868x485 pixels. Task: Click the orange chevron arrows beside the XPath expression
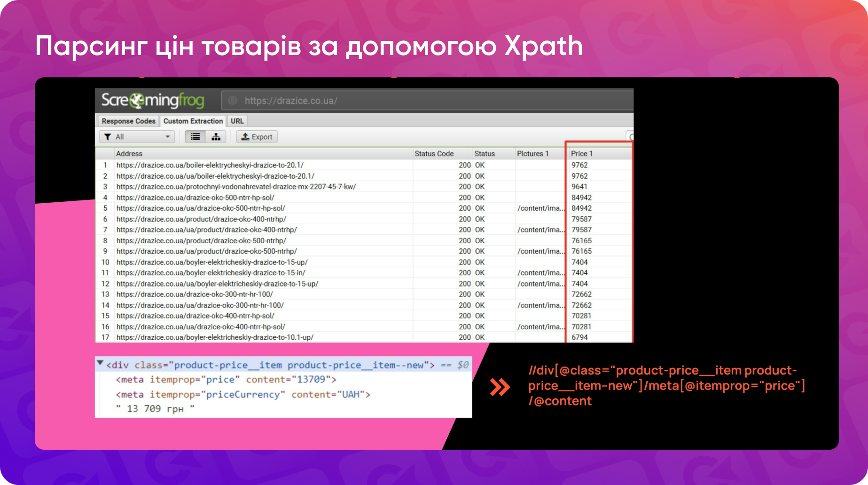500,386
